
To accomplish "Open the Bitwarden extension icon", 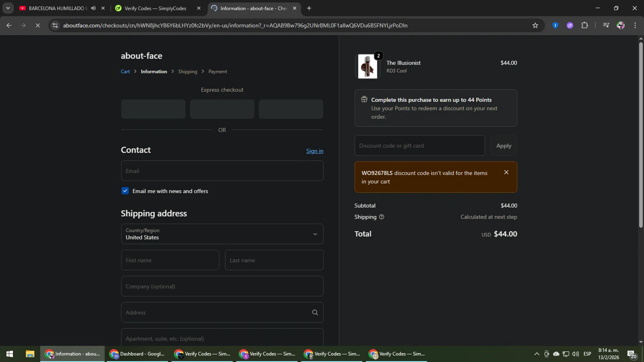I will point(555,25).
